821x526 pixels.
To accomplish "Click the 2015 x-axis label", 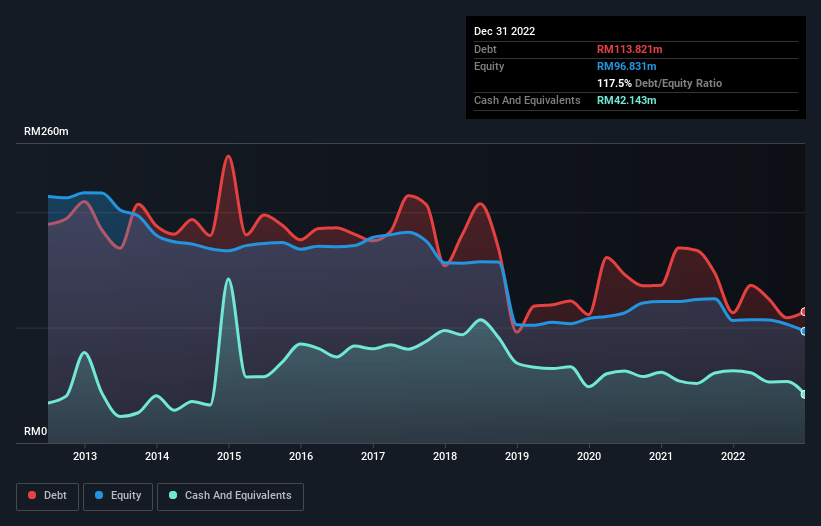I will [229, 456].
